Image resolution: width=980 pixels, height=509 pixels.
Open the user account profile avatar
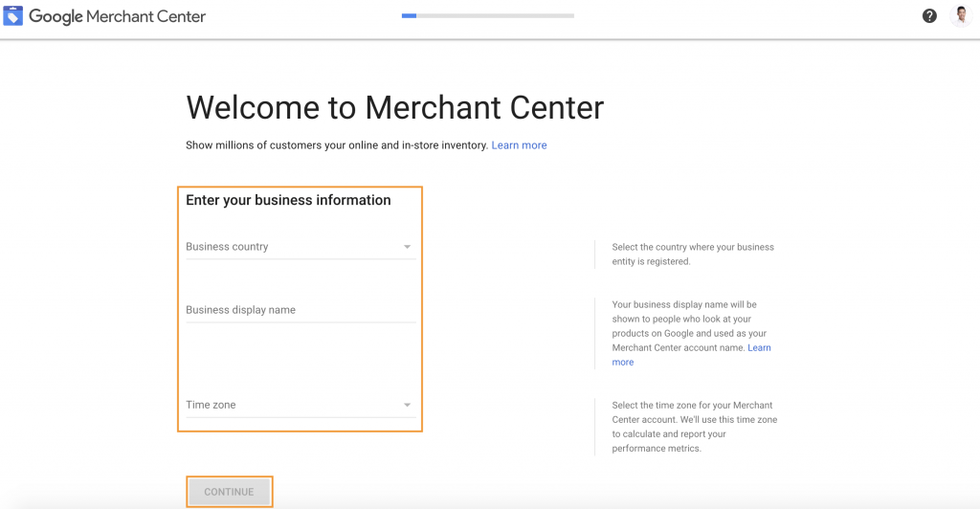tap(961, 16)
